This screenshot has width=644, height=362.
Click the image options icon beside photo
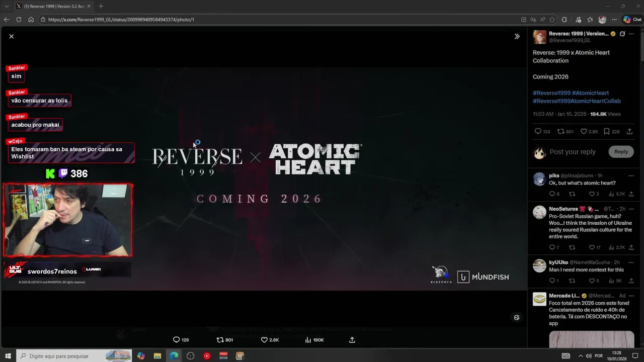click(516, 317)
